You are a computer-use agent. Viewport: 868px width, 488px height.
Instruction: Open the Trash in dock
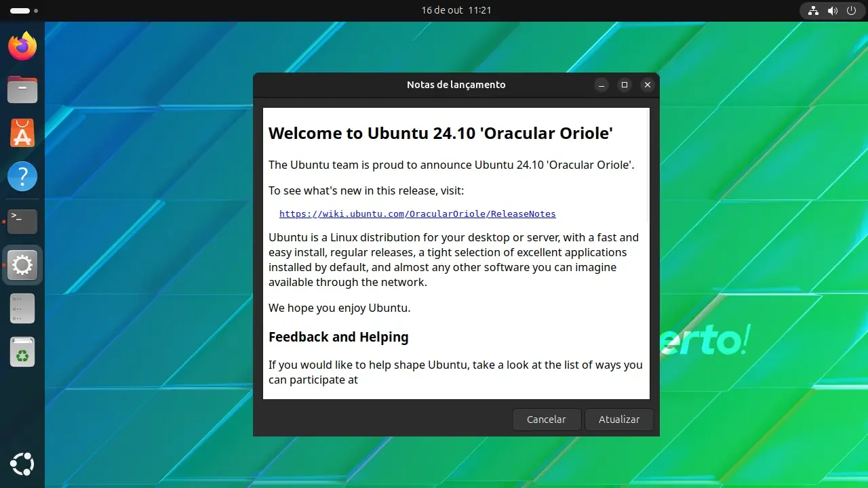(22, 352)
